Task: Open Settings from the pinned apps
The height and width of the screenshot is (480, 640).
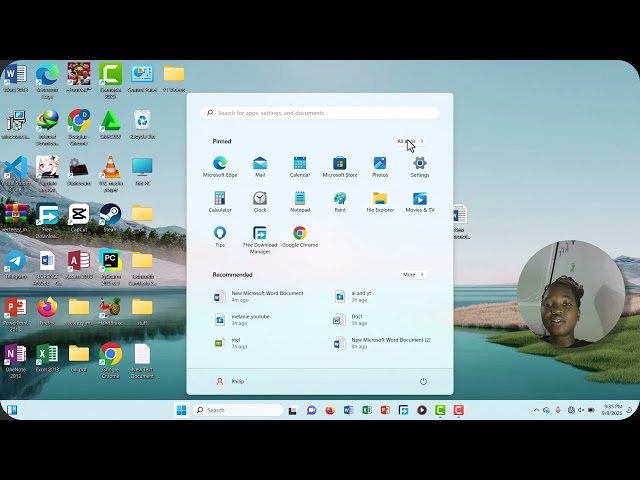Action: [420, 167]
